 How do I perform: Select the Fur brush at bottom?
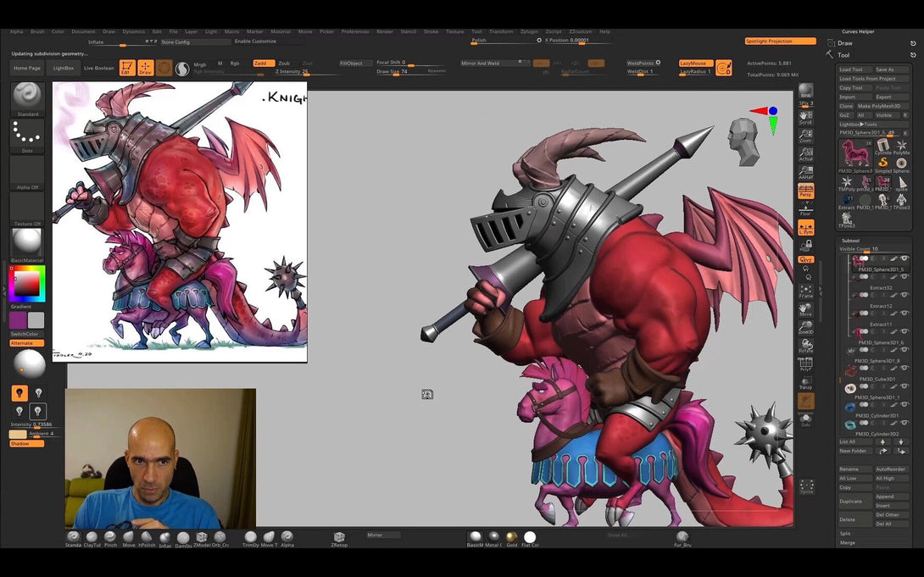pyautogui.click(x=682, y=539)
